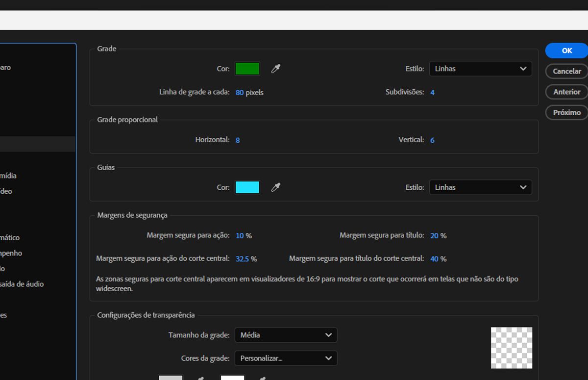This screenshot has height=380, width=588.
Task: Click the 'Configurações de transparência' heading
Action: point(146,315)
